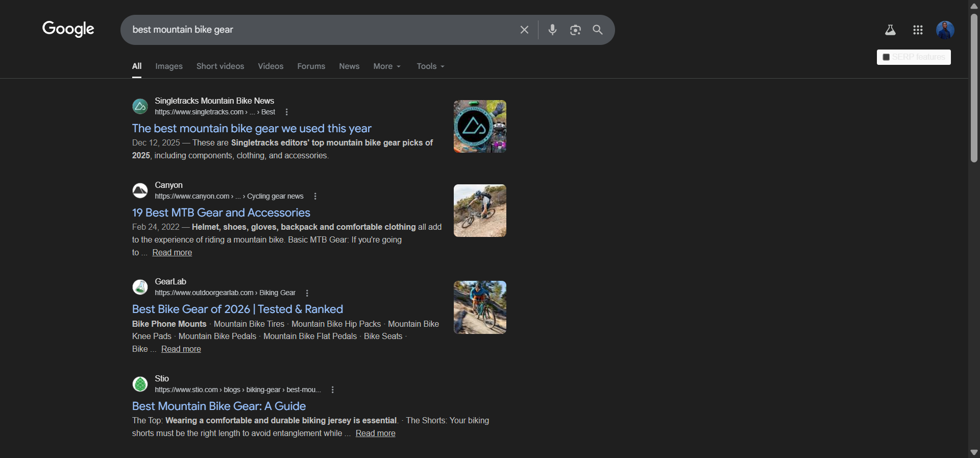980x458 pixels.
Task: Click Read more under Canyon result
Action: [172, 252]
